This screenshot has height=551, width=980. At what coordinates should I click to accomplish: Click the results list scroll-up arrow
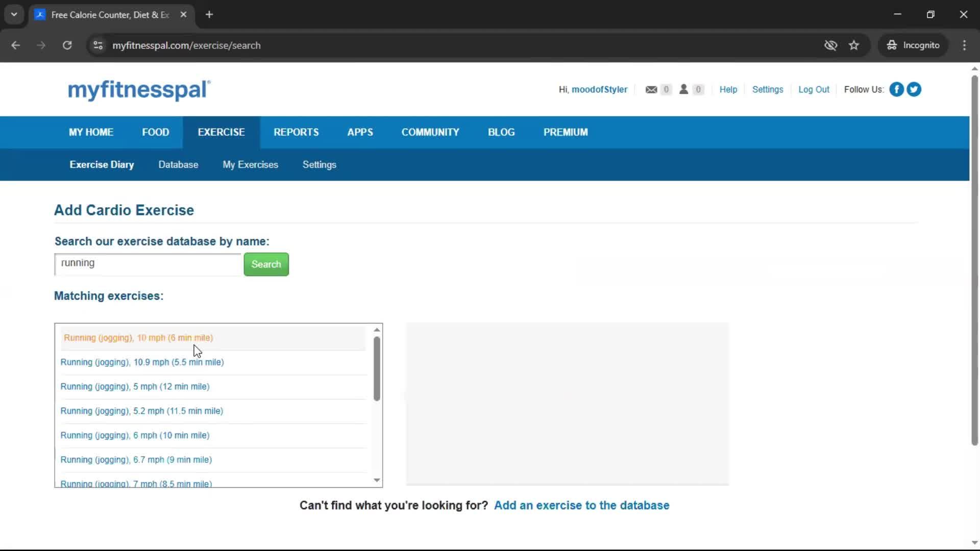click(377, 330)
